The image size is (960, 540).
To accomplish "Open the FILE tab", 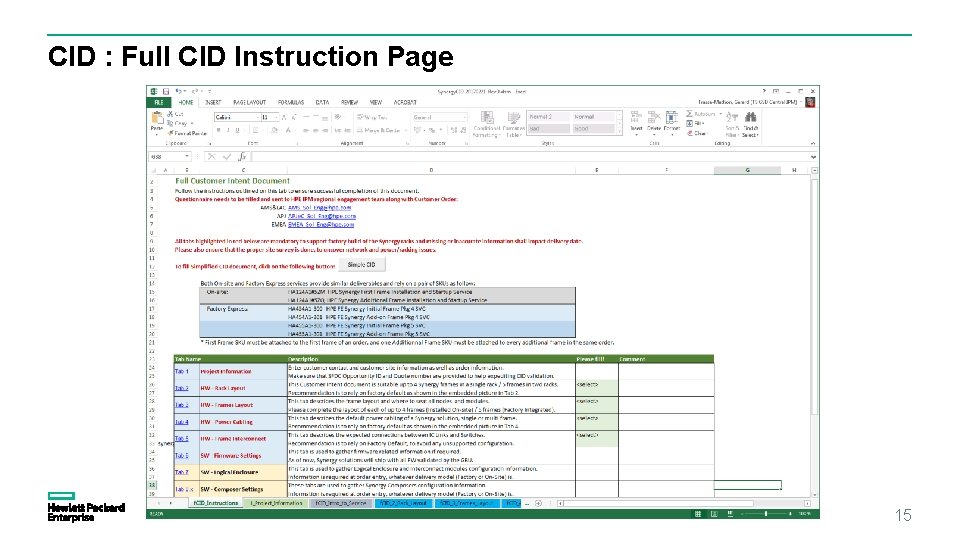I will coord(159,102).
